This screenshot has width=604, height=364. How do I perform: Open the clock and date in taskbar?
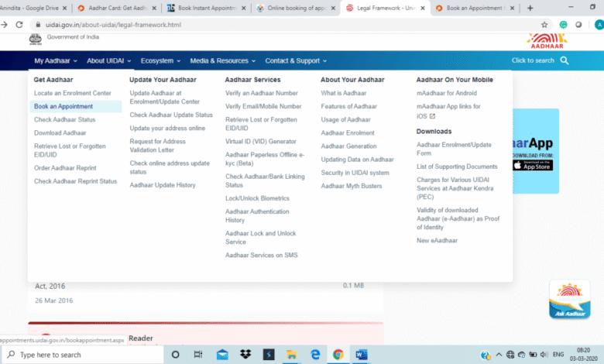point(584,355)
